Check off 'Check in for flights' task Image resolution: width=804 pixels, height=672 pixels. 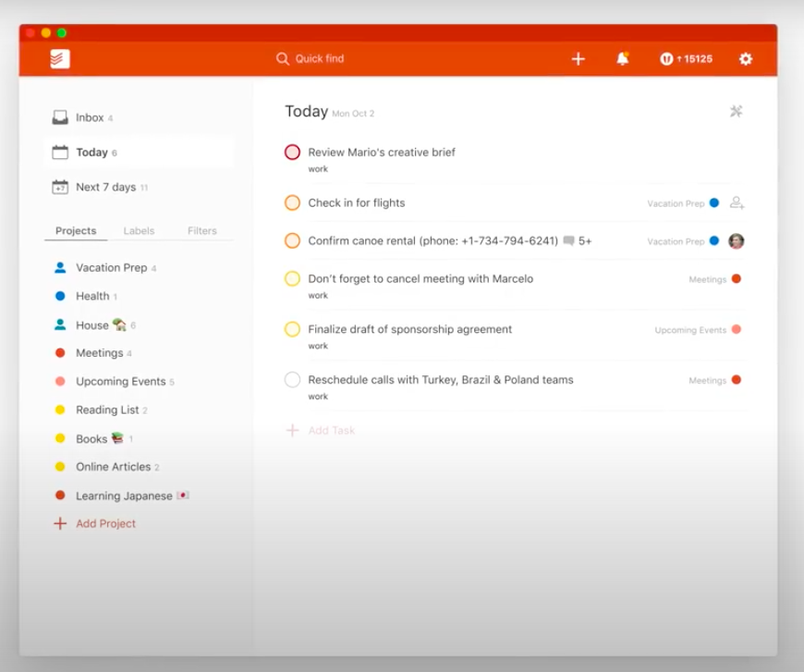coord(292,202)
